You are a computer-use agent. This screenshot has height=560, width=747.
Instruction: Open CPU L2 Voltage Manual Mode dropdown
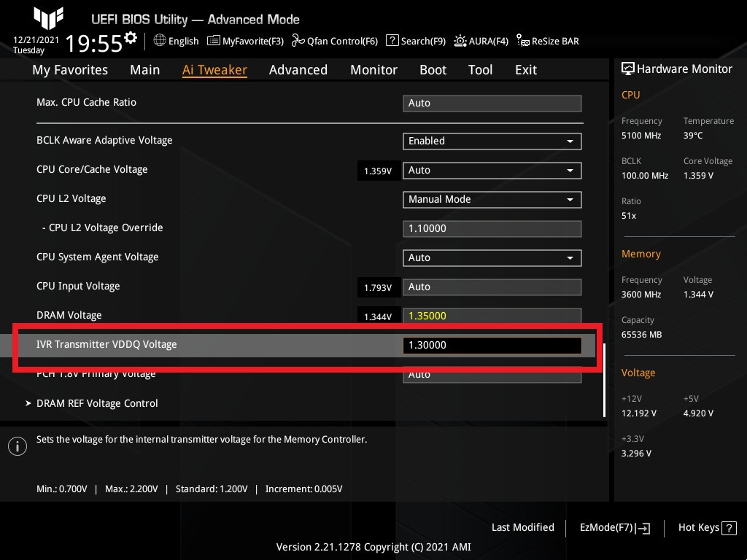click(492, 200)
